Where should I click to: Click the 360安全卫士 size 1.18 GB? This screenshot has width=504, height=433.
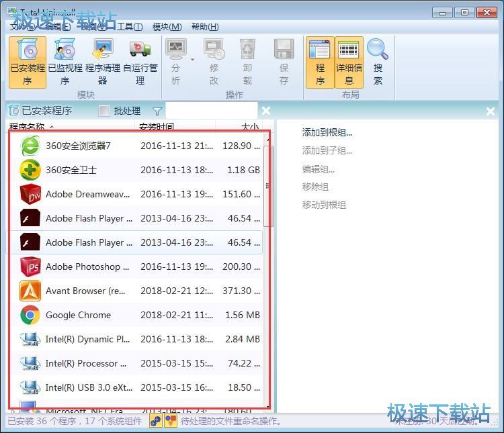243,170
